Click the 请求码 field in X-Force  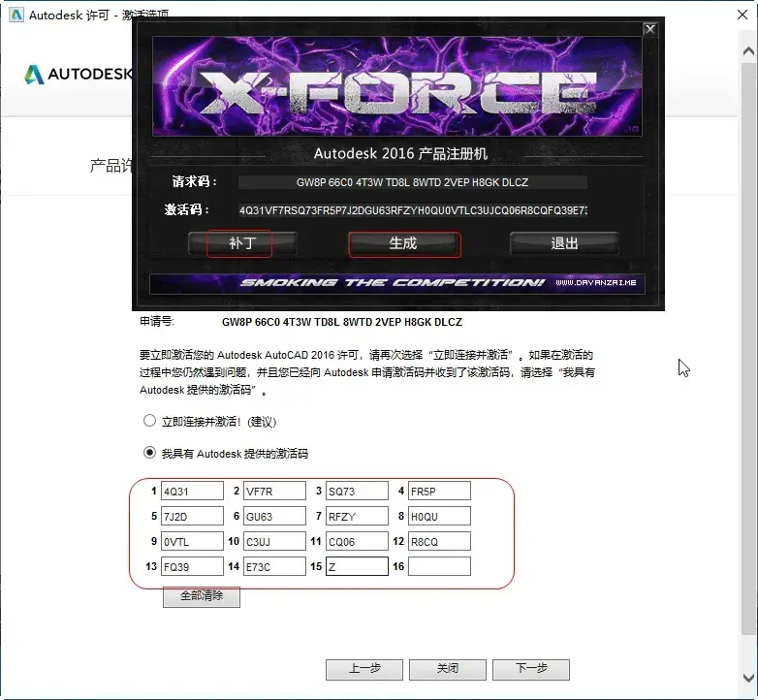click(x=413, y=182)
